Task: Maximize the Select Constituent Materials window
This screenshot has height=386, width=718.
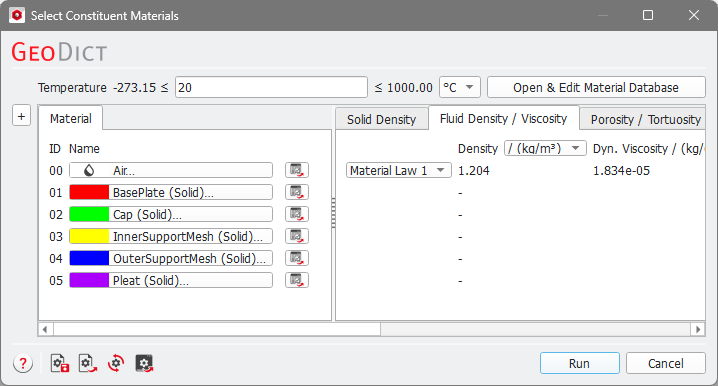Action: point(648,16)
